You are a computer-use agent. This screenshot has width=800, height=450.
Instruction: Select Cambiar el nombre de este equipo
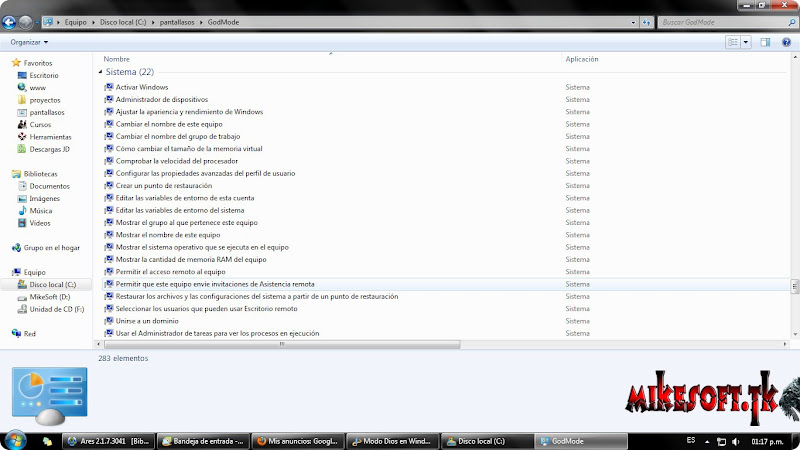click(169, 124)
